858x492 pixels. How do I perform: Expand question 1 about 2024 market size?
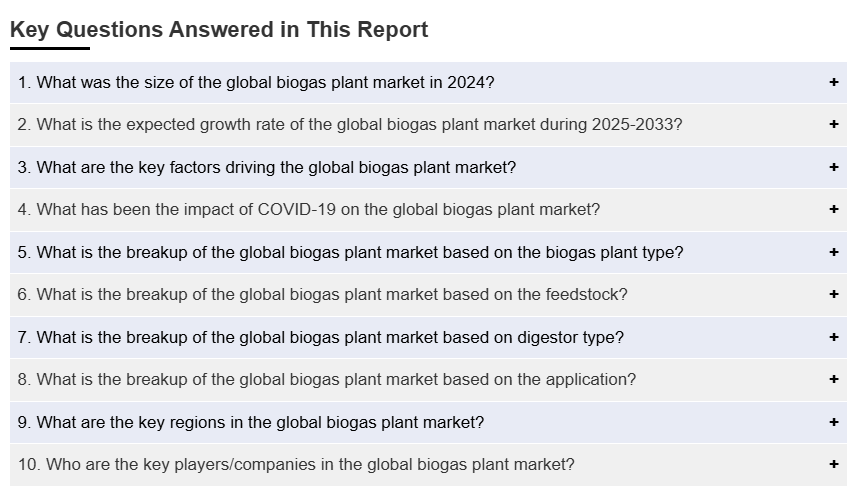(x=256, y=82)
